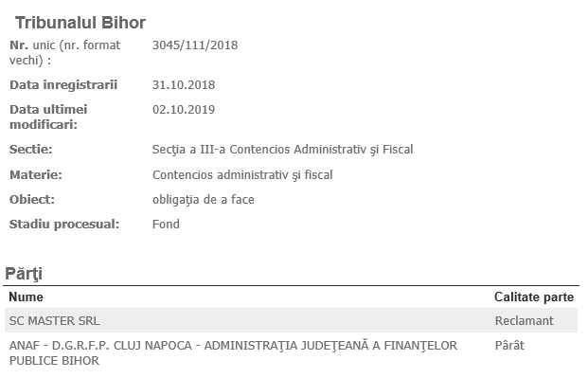The height and width of the screenshot is (378, 588).
Task: Click the Data inregistrarii label
Action: [63, 85]
